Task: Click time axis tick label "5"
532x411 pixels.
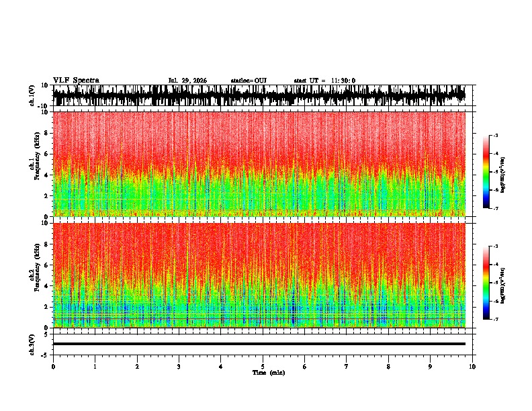Action: point(263,367)
